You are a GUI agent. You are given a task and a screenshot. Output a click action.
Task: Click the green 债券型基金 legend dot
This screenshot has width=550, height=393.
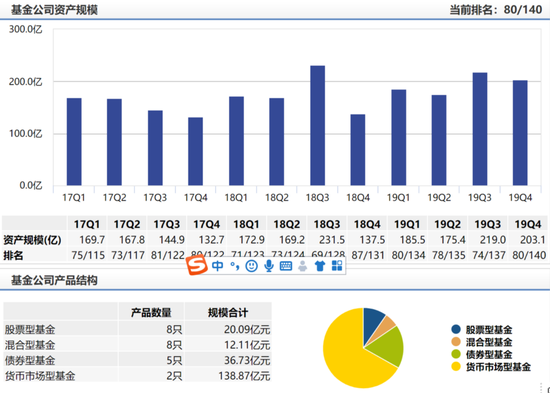456,354
